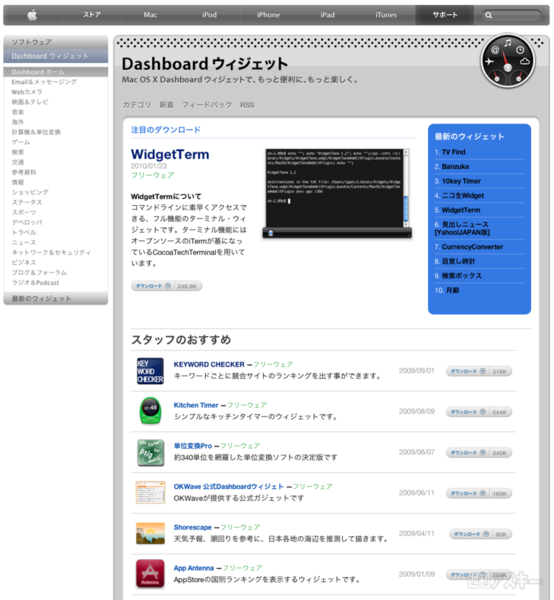Open the ストア navigation tab
Image resolution: width=554 pixels, height=600 pixels.
[92, 15]
